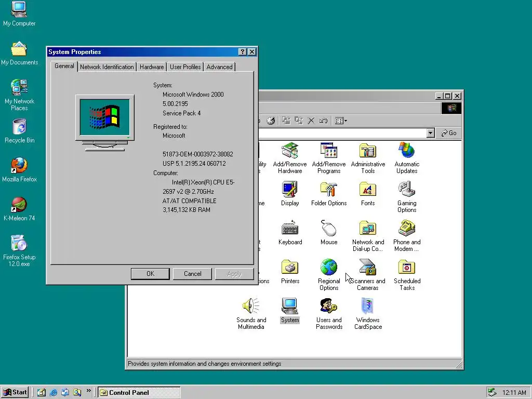The image size is (532, 399).
Task: Open Scheduled Tasks icon
Action: [407, 275]
